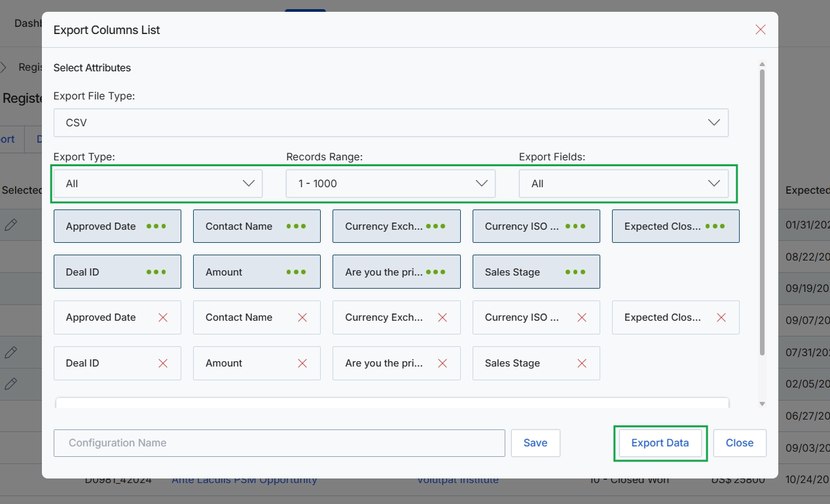Click green dots on selected Currency ISO chip

pyautogui.click(x=575, y=226)
